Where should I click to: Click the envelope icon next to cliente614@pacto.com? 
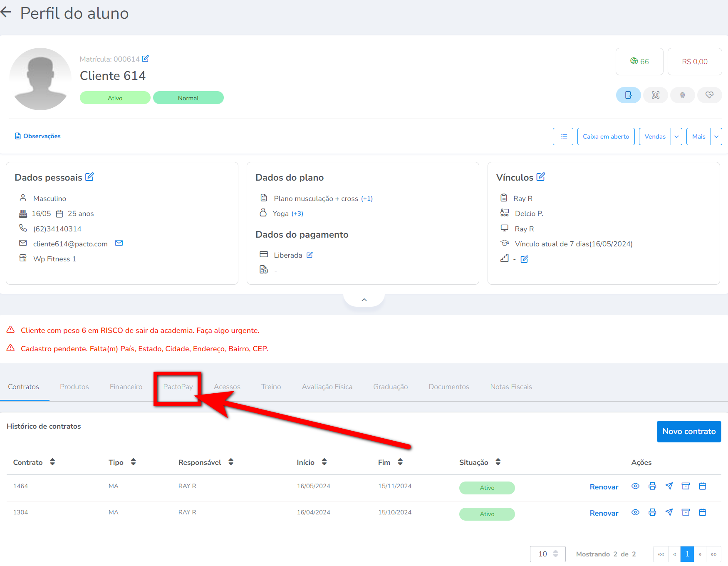click(x=119, y=243)
